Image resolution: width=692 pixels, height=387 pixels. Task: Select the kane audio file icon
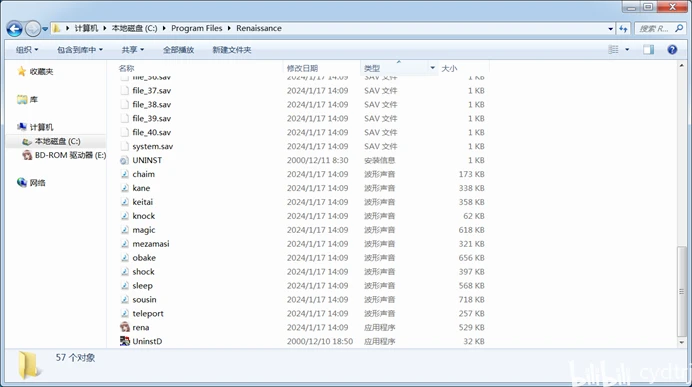[x=125, y=188]
